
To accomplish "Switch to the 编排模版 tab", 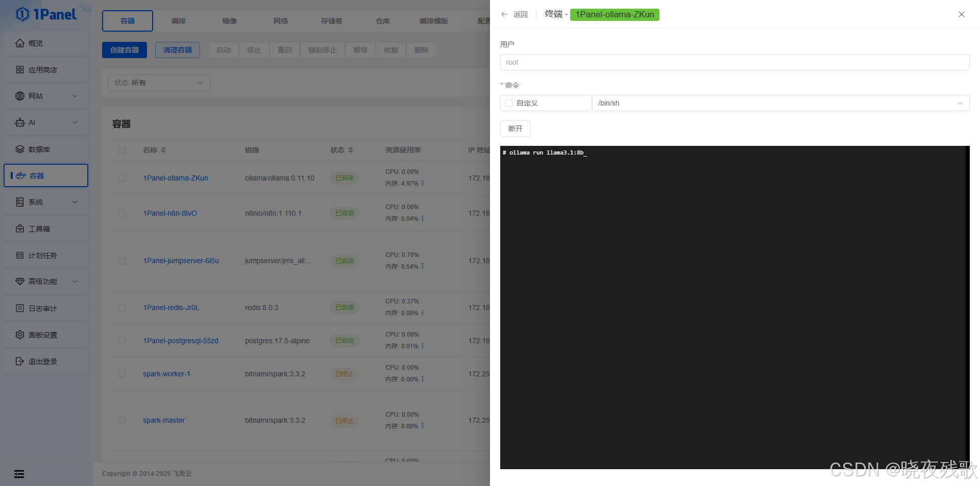I will coord(434,21).
